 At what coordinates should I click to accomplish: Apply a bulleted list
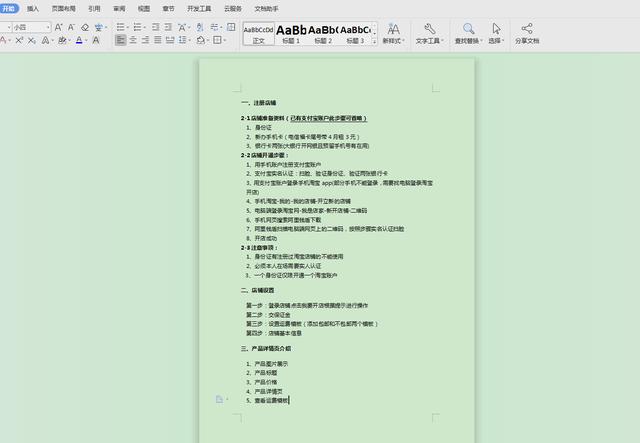pyautogui.click(x=120, y=27)
